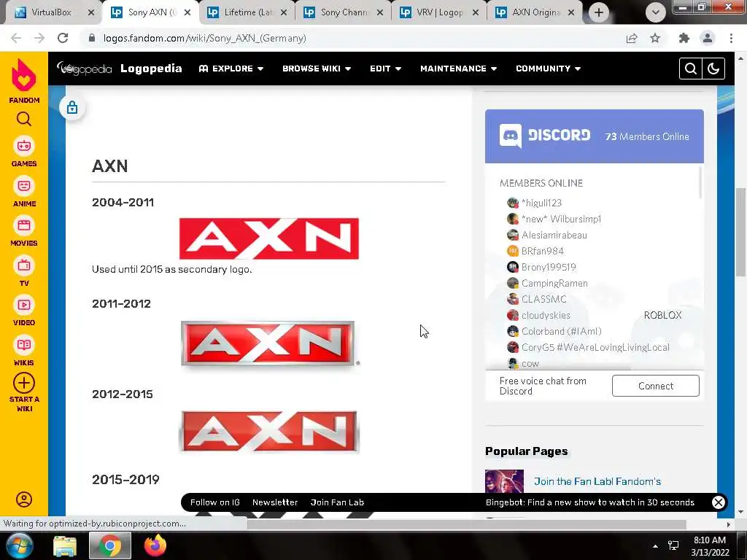Expand the Maintenance menu
This screenshot has height=560, width=747.
click(459, 69)
